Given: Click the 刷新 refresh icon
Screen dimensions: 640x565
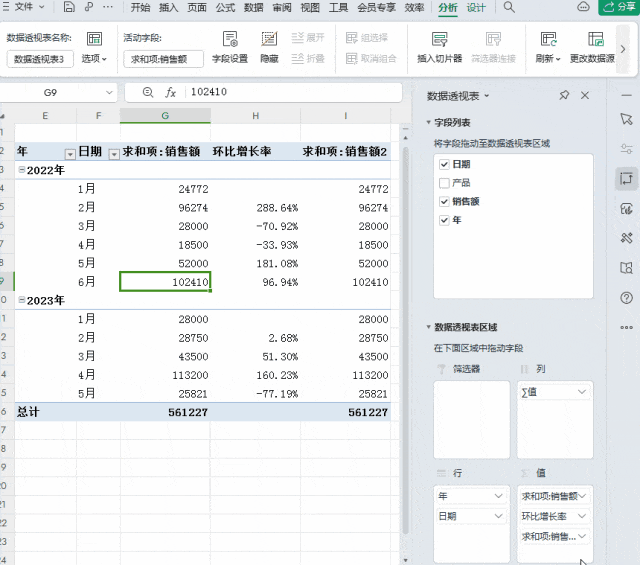Looking at the screenshot, I should (x=548, y=48).
